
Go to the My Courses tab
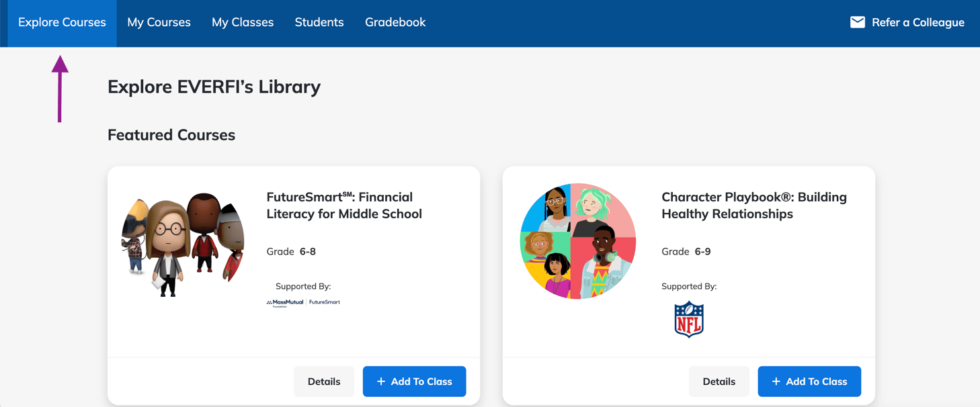pos(159,22)
